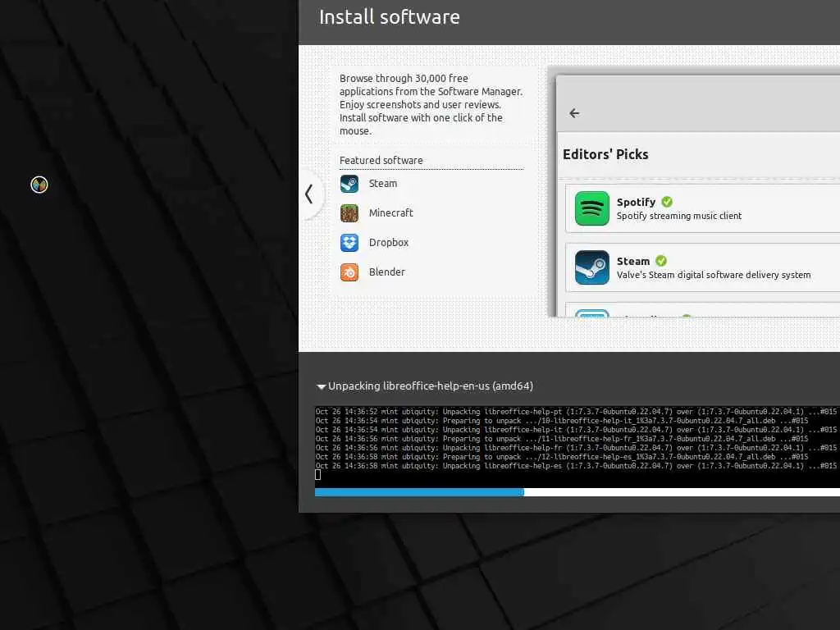The width and height of the screenshot is (840, 630).
Task: Click the Dropbox label in Featured software
Action: coord(389,242)
